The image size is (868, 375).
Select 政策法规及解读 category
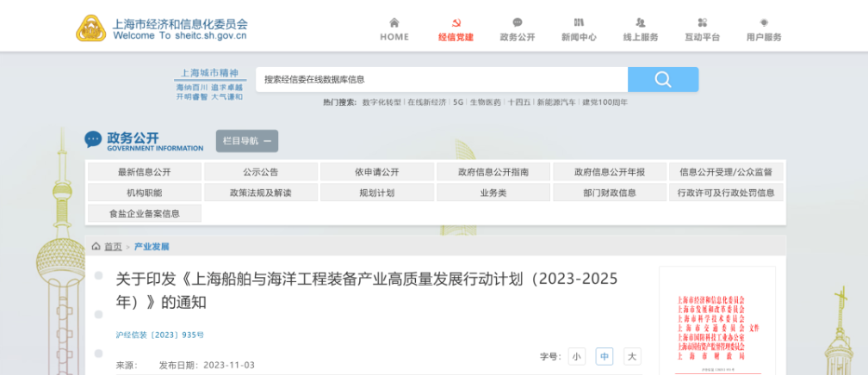coord(260,193)
